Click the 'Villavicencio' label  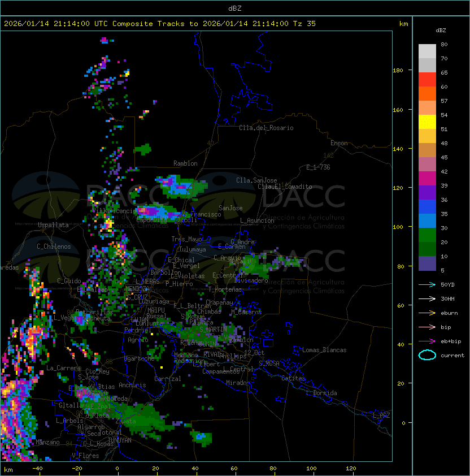click(114, 211)
